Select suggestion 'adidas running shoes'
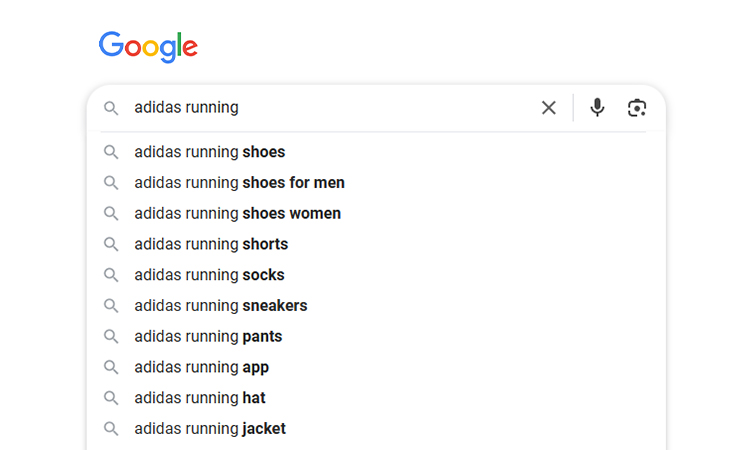The image size is (750, 450). pos(376,152)
